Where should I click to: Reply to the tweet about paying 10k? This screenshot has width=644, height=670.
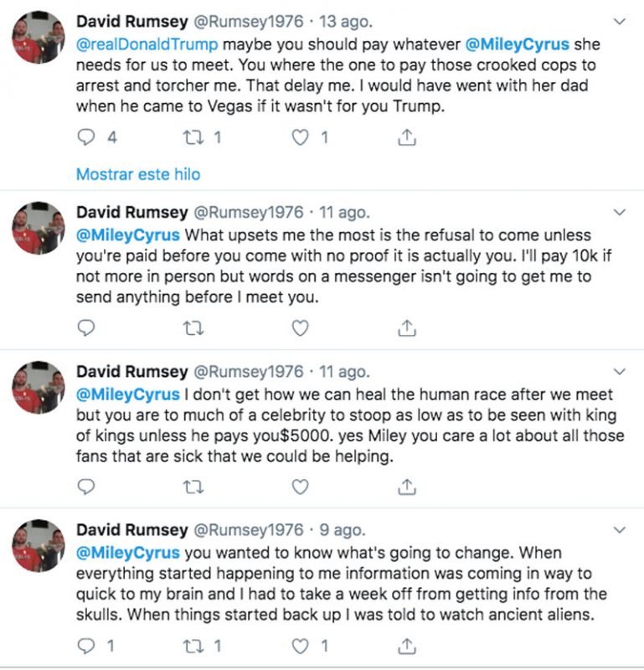point(87,327)
